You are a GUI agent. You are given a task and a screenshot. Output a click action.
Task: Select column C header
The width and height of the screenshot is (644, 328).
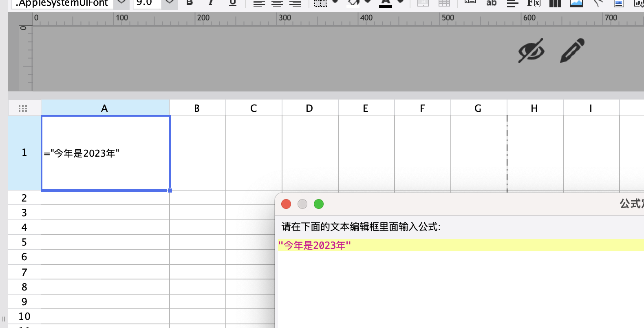click(254, 108)
